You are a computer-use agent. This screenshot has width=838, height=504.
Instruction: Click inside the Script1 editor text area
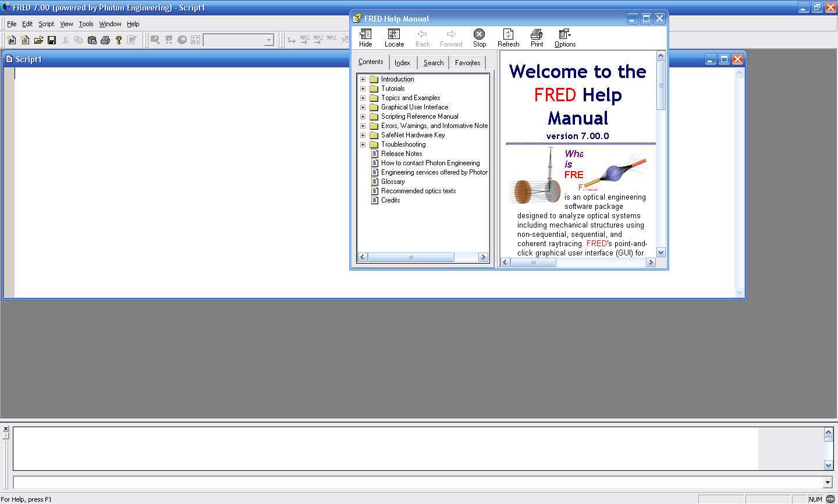(374, 182)
